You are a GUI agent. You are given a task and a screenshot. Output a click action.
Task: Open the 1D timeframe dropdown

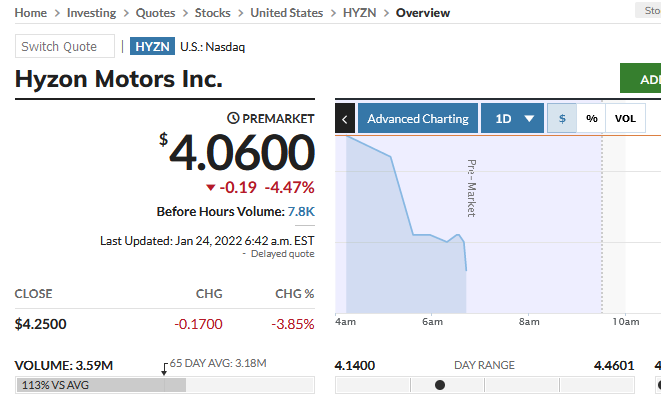click(x=512, y=119)
